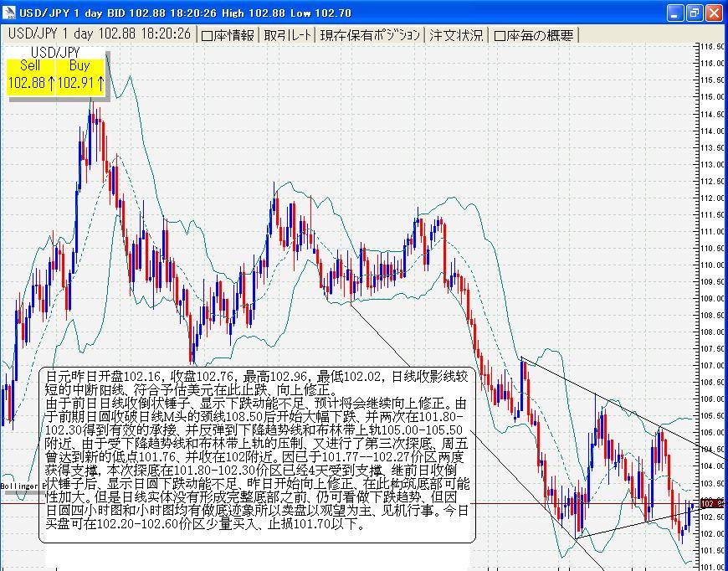Select the Bollinger indicator label on the chart

[x=23, y=486]
